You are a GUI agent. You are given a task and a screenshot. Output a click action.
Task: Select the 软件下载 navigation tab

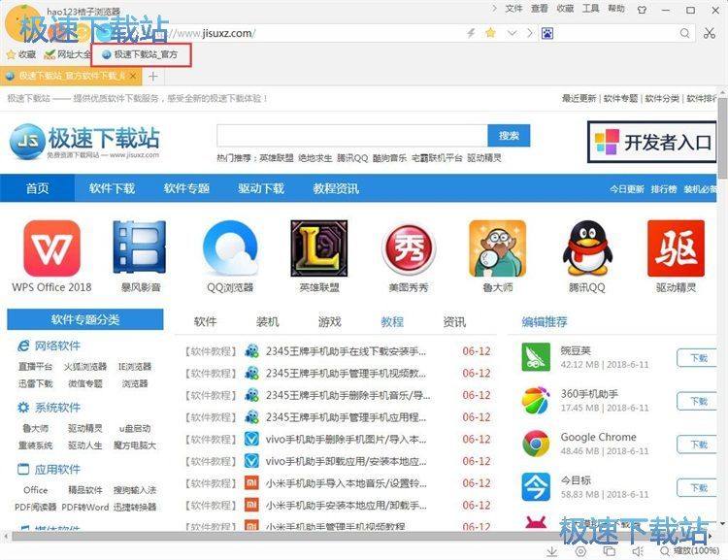pos(112,188)
